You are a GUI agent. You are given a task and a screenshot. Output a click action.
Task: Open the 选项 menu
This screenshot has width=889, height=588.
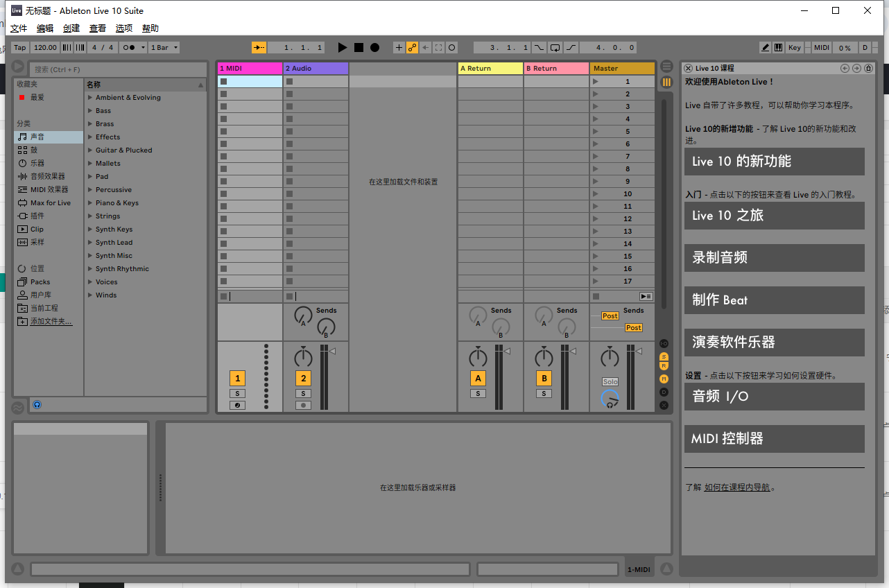tap(124, 28)
